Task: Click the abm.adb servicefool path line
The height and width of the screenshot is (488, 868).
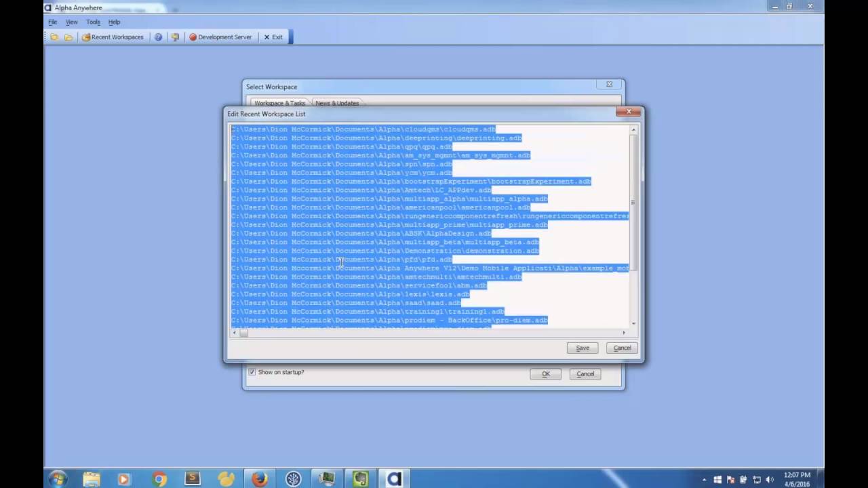Action: click(x=359, y=285)
